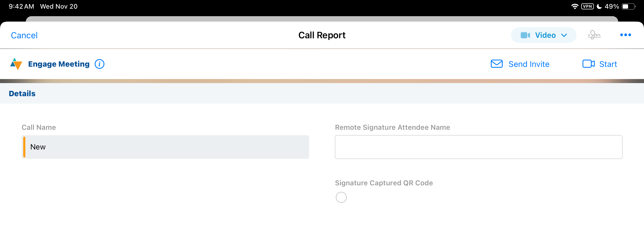The image size is (644, 225).
Task: Tap the Send Invite link
Action: (529, 64)
